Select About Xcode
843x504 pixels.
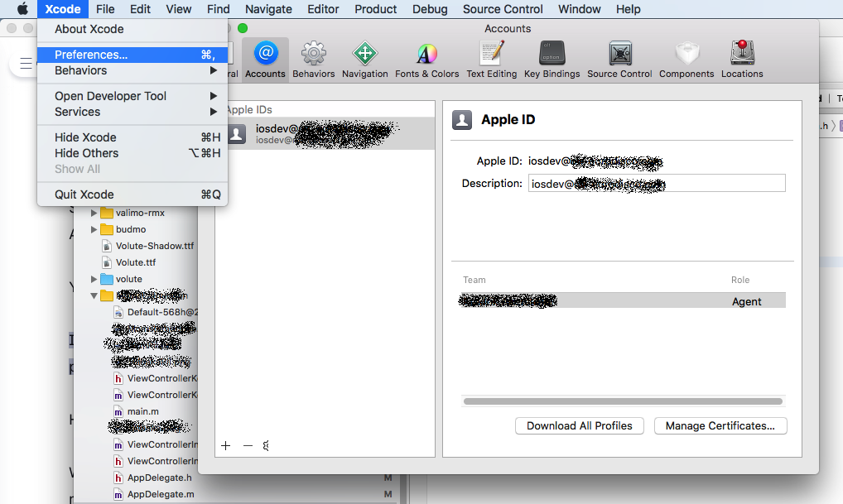pos(132,29)
